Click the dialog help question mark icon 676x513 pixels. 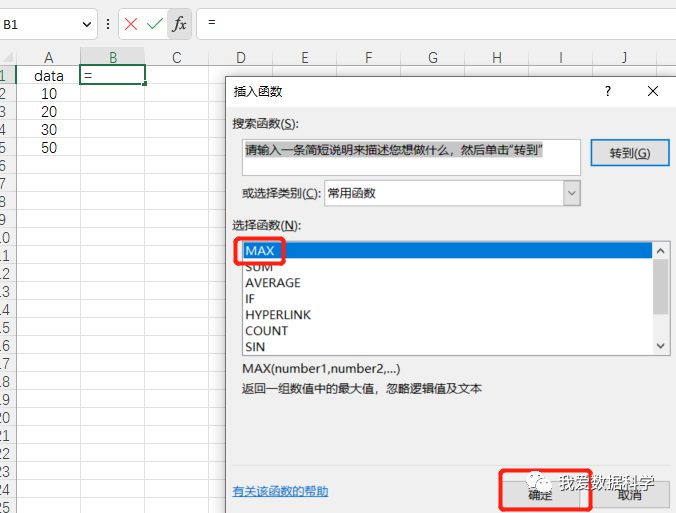click(x=608, y=91)
